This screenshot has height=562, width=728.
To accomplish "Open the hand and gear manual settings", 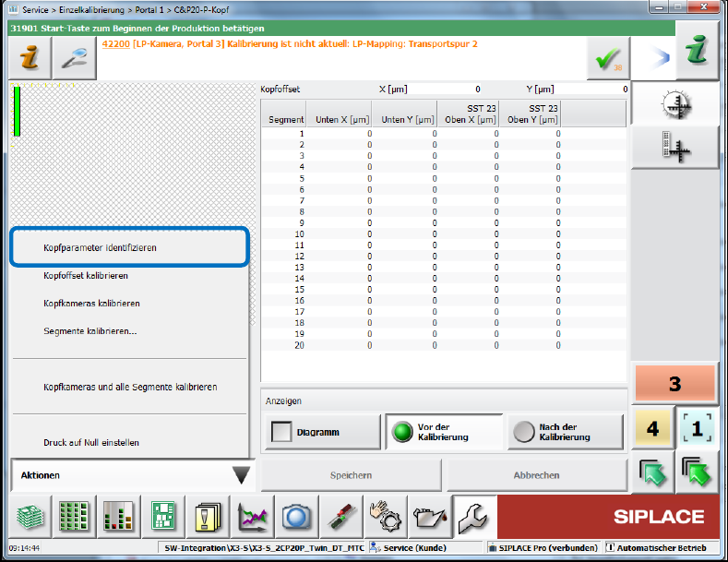I will (x=386, y=516).
